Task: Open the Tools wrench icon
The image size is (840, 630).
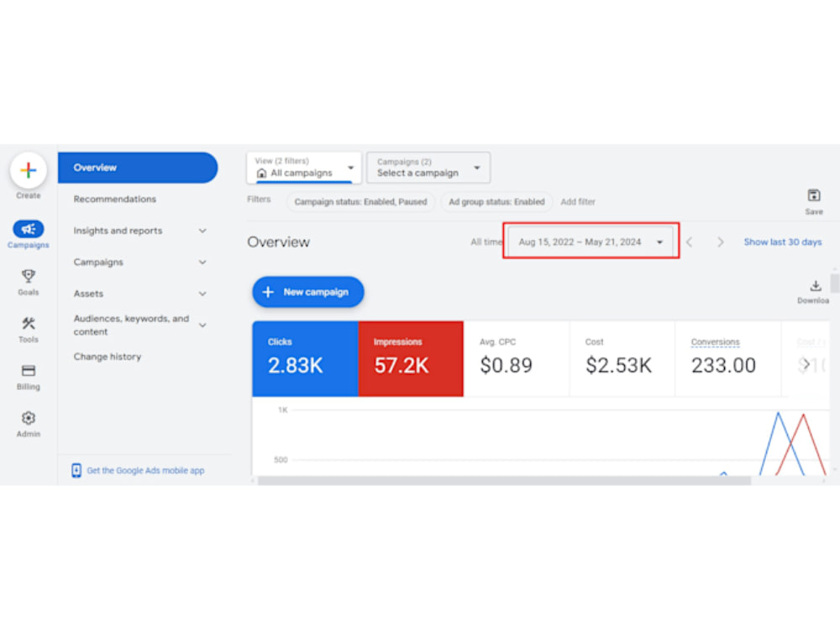Action: [x=29, y=323]
